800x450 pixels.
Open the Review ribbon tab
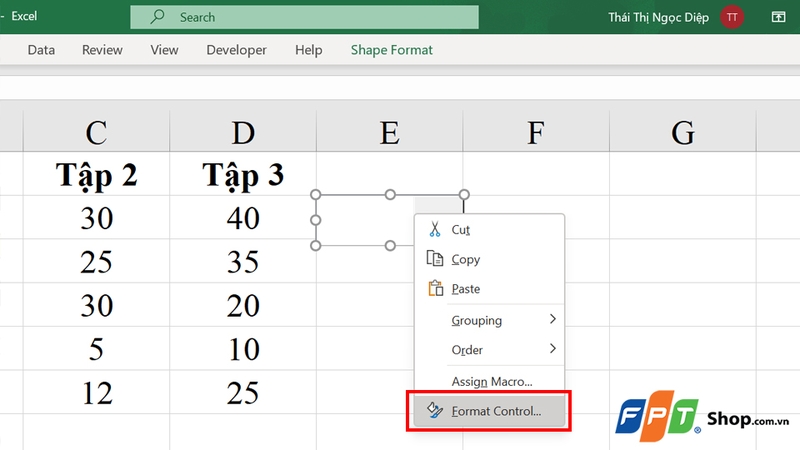point(102,50)
